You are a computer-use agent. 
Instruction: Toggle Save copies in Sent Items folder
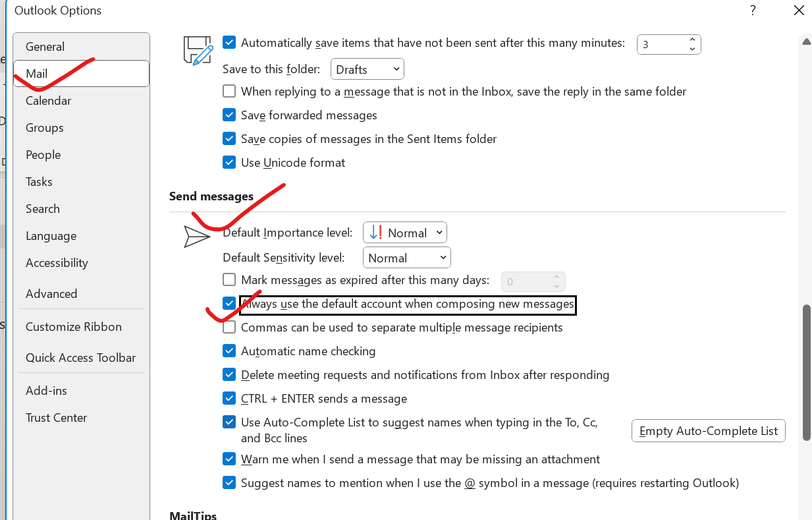(229, 139)
